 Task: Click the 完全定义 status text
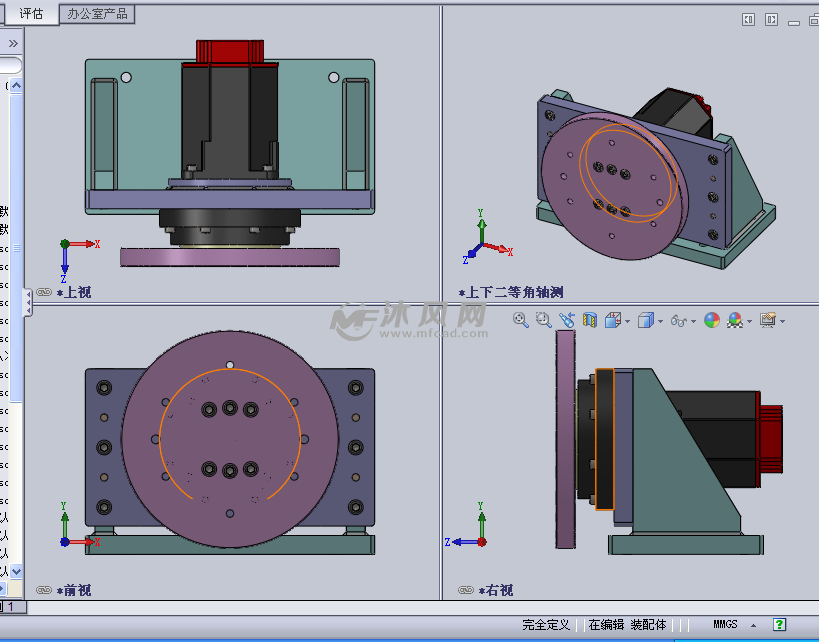click(546, 625)
